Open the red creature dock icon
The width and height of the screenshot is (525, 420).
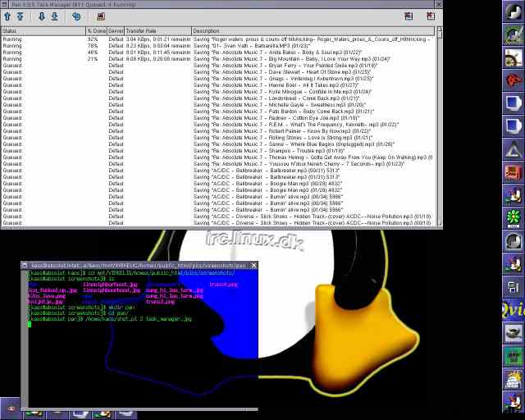513,80
